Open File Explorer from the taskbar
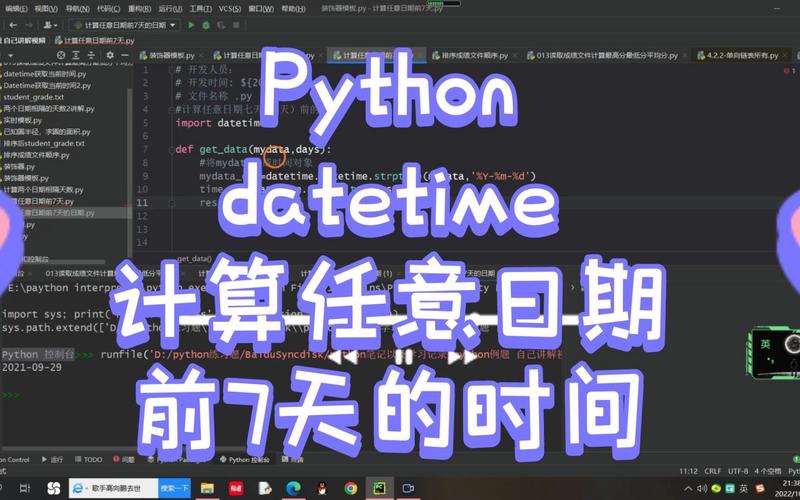Image resolution: width=800 pixels, height=500 pixels. coord(207,488)
